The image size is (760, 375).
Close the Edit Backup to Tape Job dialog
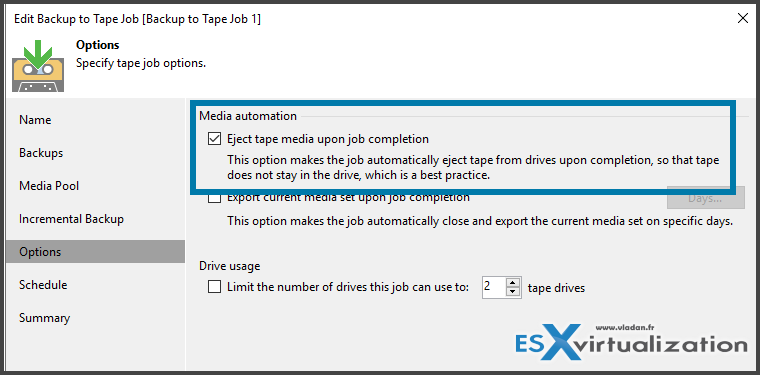click(742, 19)
